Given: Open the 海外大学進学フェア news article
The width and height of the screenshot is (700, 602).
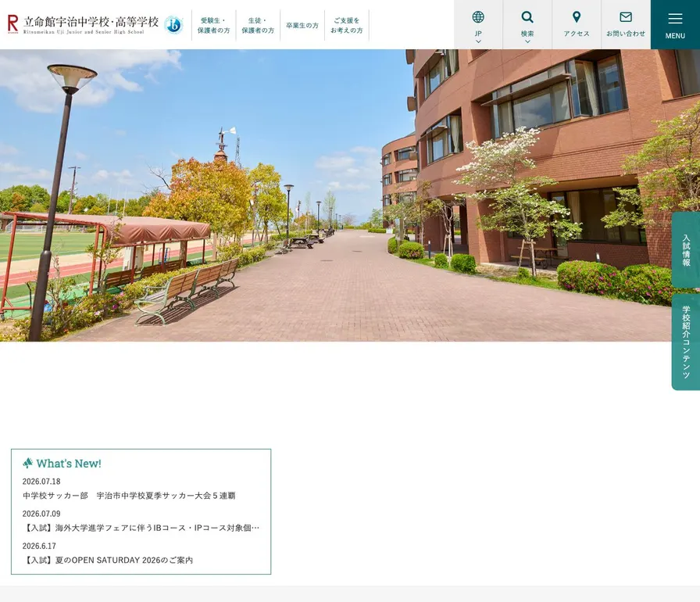Looking at the screenshot, I should 141,528.
